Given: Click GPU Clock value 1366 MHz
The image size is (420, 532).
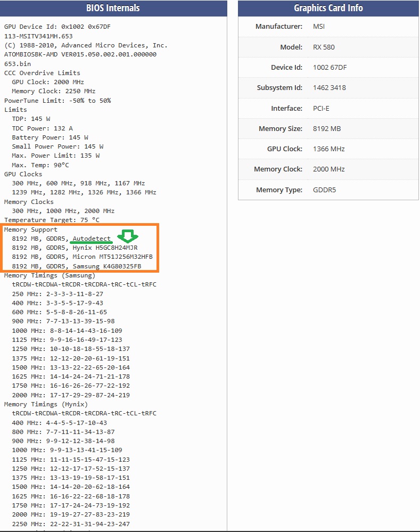Looking at the screenshot, I should pos(329,149).
